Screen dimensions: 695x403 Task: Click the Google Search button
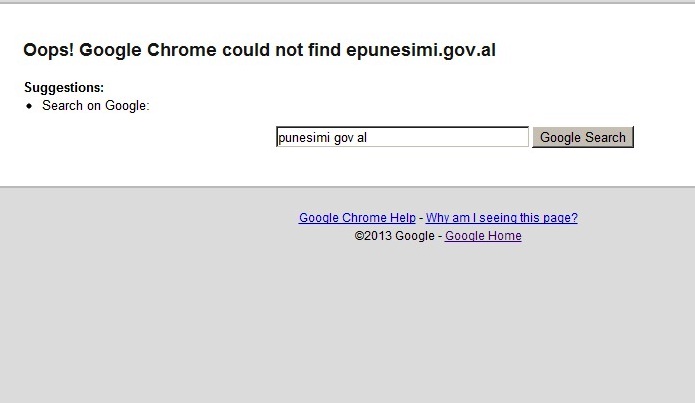[583, 137]
